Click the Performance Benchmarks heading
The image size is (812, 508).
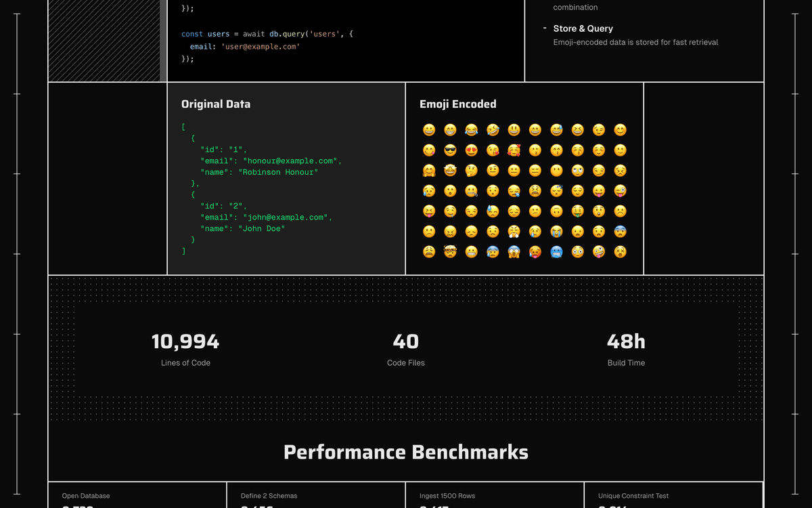tap(406, 452)
